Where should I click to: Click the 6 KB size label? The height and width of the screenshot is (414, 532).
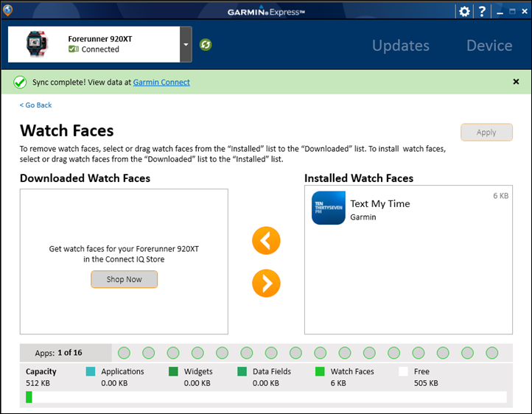[x=501, y=196]
